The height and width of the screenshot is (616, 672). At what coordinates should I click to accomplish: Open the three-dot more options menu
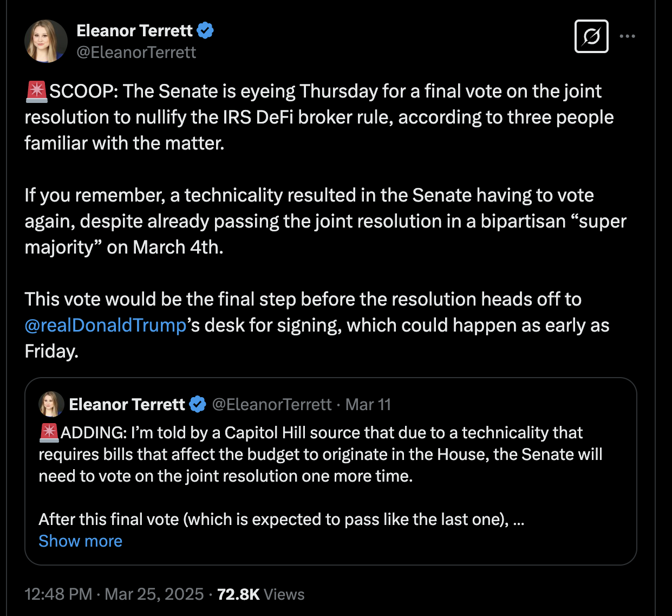click(627, 36)
